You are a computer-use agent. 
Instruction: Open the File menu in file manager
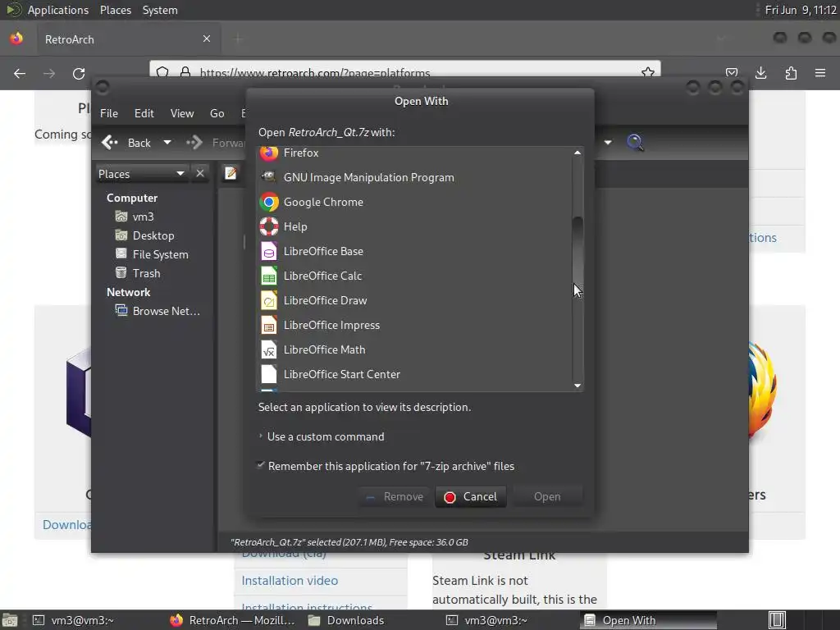pos(109,113)
